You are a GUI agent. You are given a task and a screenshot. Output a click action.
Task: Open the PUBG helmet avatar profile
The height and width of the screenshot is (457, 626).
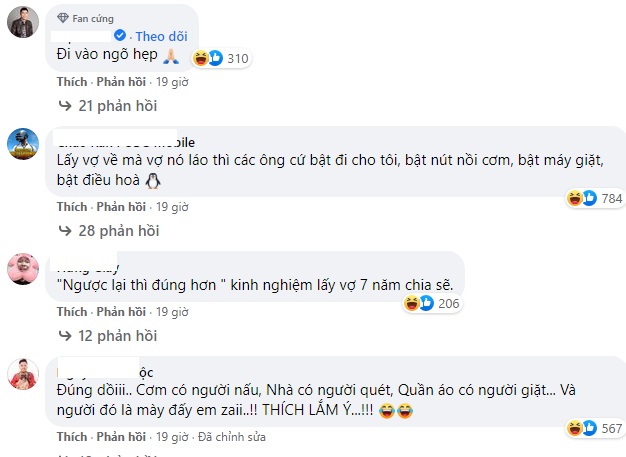pos(23,146)
